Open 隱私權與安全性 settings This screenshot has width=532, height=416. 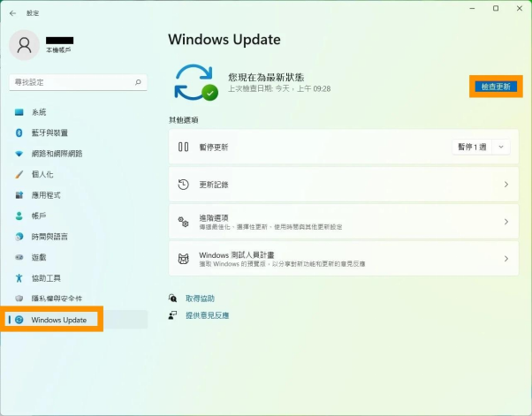click(79, 299)
